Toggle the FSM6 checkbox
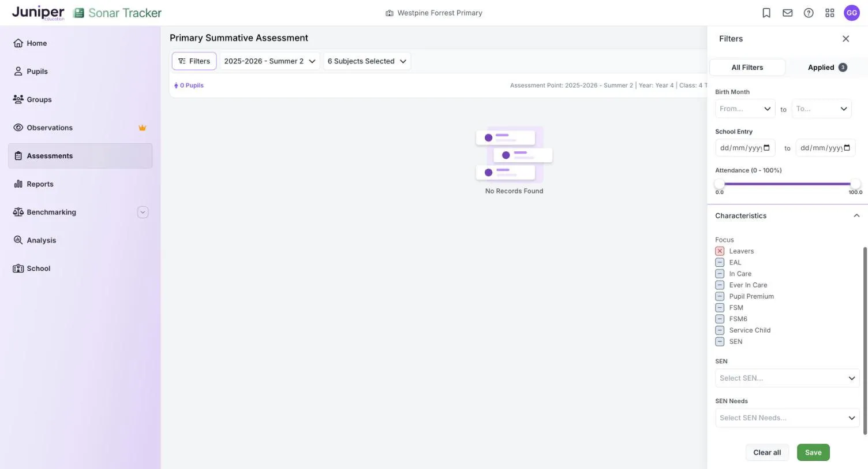The height and width of the screenshot is (469, 868). click(x=720, y=319)
